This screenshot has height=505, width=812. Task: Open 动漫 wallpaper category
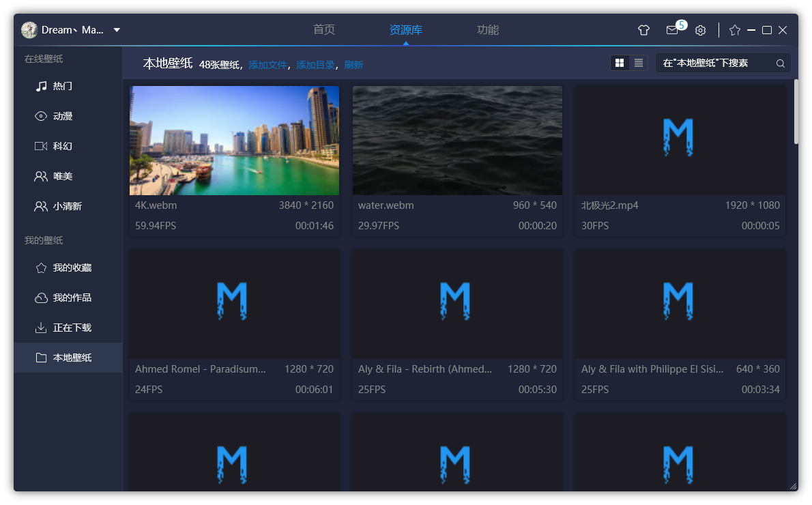[68, 116]
